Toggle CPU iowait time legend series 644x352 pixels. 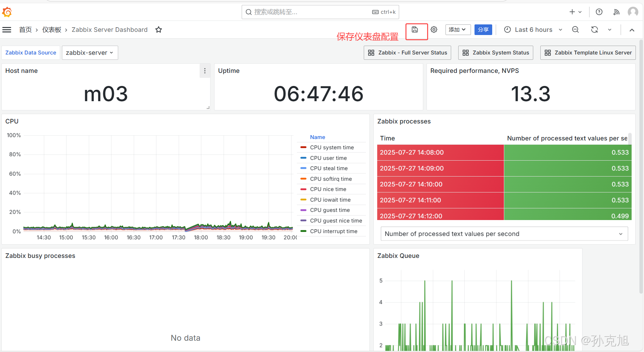pos(330,200)
